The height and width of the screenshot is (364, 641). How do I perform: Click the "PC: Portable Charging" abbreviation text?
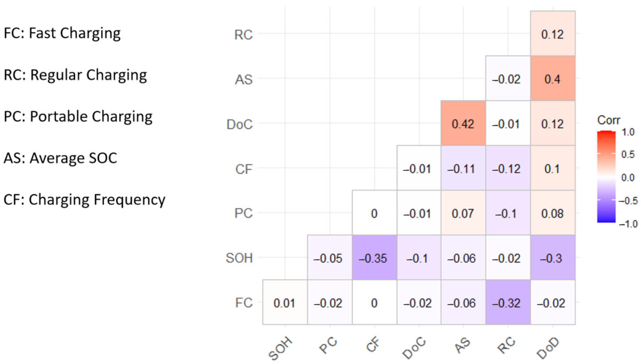pyautogui.click(x=78, y=116)
